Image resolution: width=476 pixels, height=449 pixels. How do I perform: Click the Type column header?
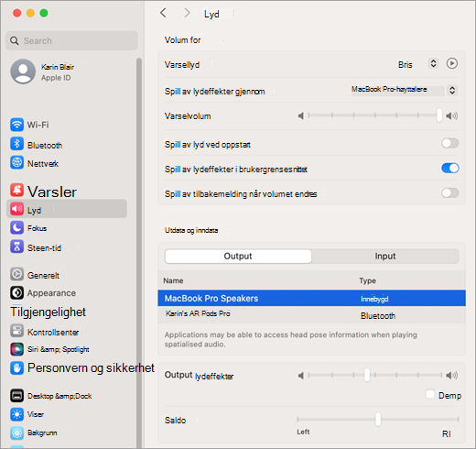tap(367, 280)
